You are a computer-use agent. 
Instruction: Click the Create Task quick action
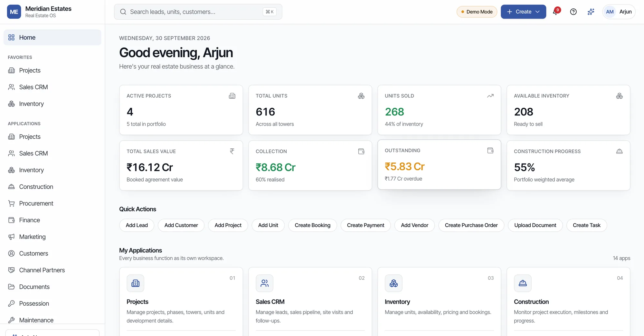(587, 225)
